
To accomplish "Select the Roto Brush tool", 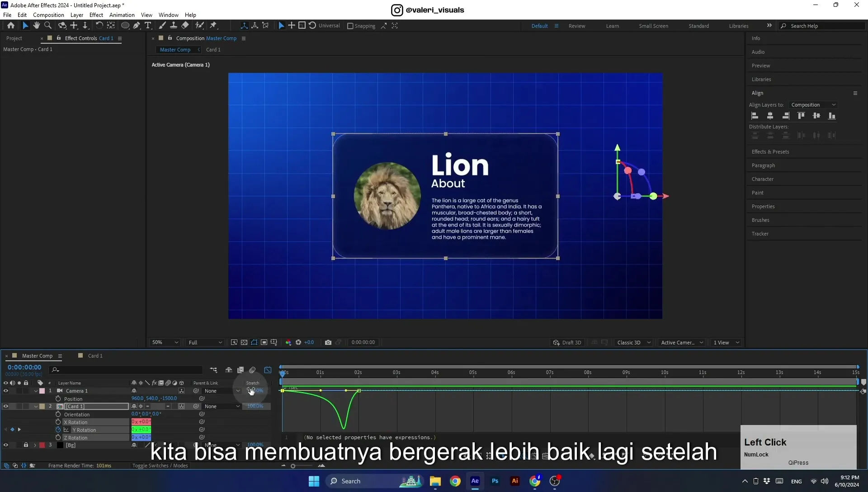I will click(x=199, y=26).
